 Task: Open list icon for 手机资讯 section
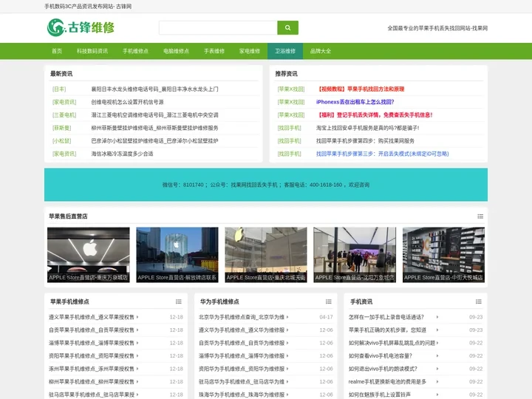[x=478, y=301]
